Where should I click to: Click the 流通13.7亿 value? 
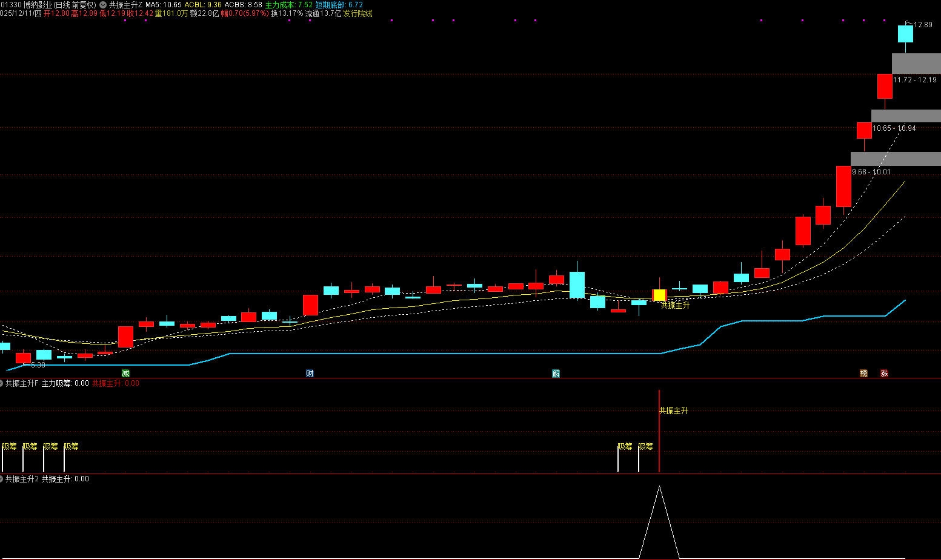[323, 13]
